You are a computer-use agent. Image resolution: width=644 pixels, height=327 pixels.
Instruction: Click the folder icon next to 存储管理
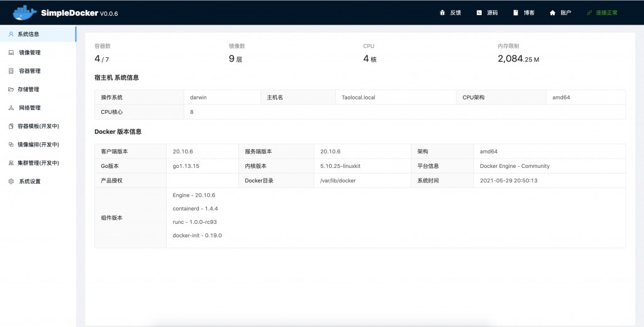coord(11,89)
